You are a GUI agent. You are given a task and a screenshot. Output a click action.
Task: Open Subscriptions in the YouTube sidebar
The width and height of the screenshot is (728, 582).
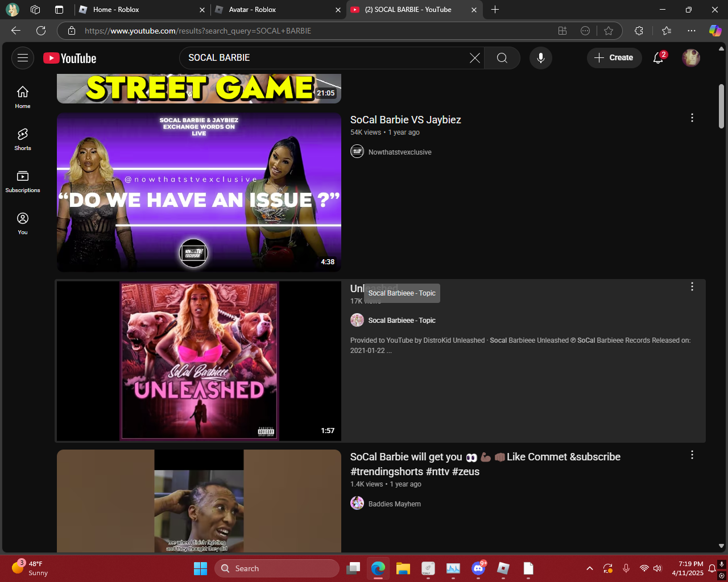pos(23,181)
